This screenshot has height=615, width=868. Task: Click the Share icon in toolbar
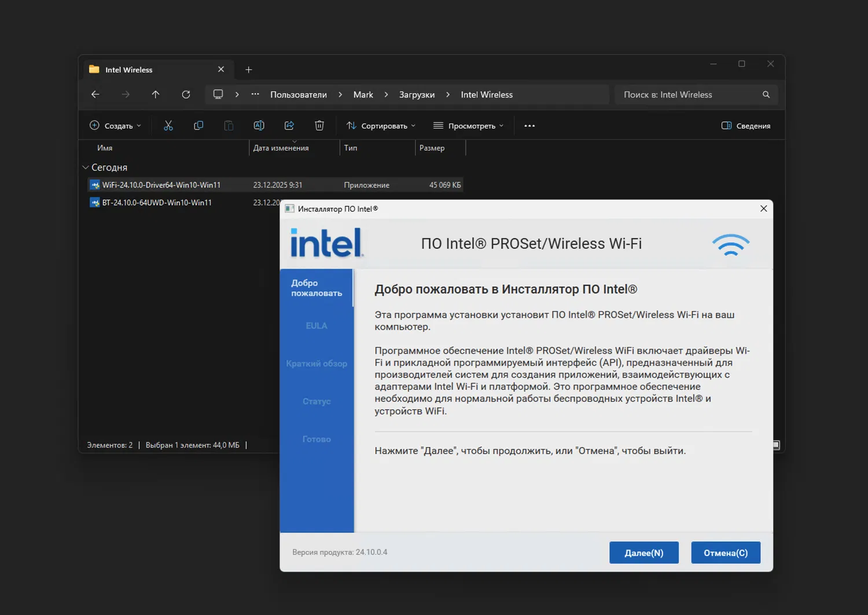[289, 126]
